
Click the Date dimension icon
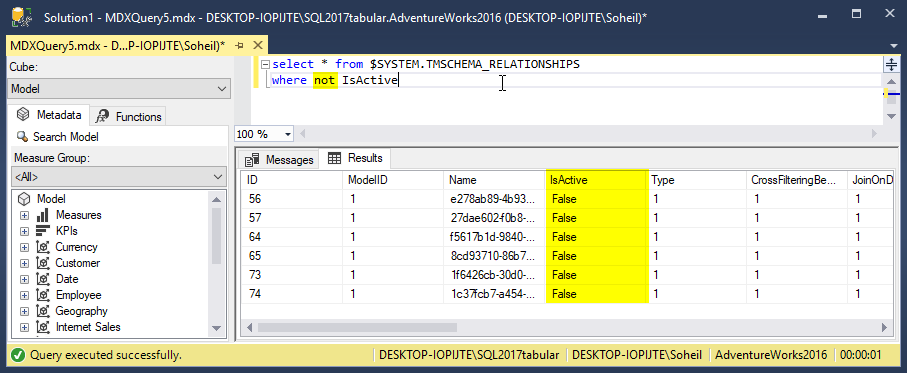click(42, 279)
